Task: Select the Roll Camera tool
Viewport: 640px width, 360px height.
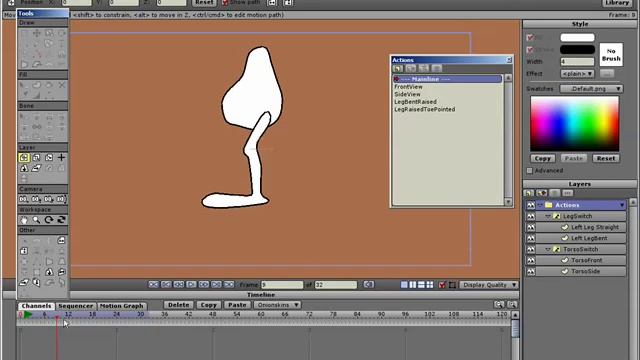Action: (49, 199)
